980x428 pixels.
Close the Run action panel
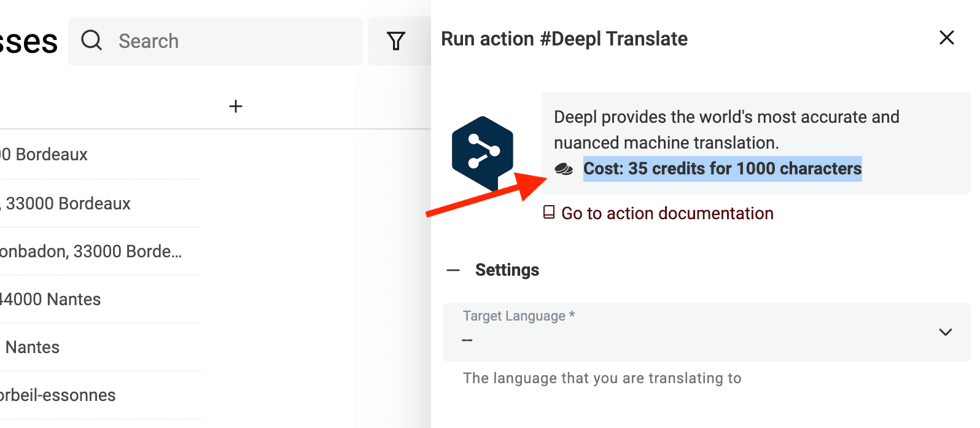click(946, 38)
